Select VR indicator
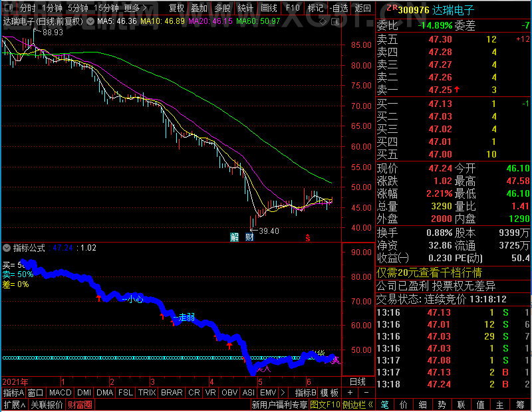 [211, 393]
